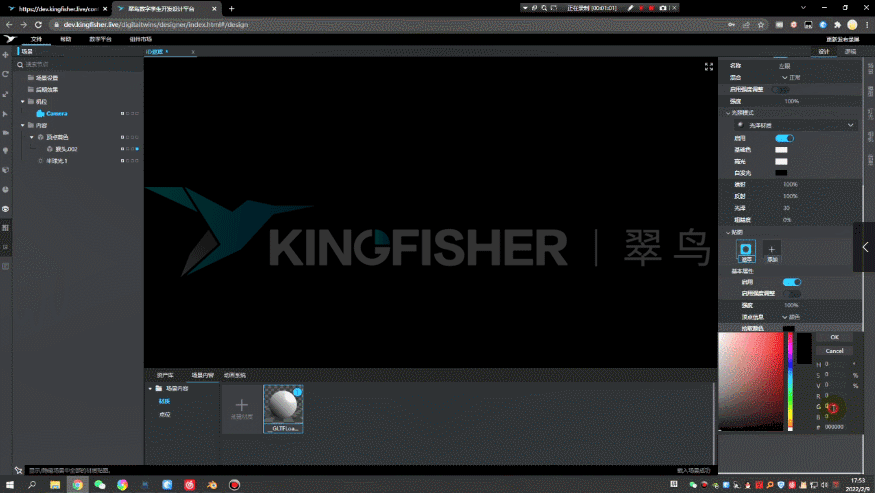Viewport: 875px width, 493px height.
Task: Click the camera tool in left toolbar
Action: pyautogui.click(x=6, y=132)
